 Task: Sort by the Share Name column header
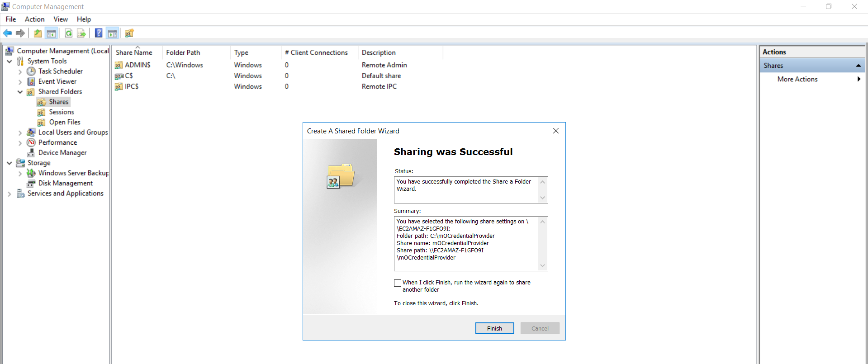138,52
